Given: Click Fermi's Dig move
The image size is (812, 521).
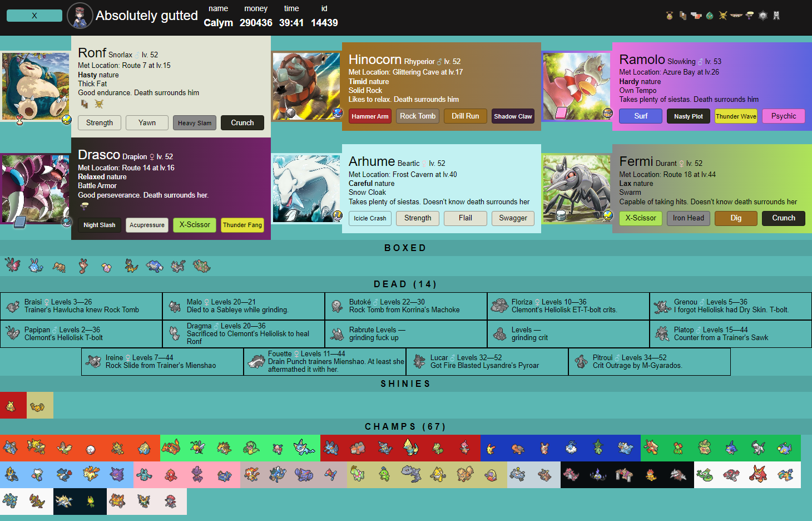Looking at the screenshot, I should [x=736, y=218].
